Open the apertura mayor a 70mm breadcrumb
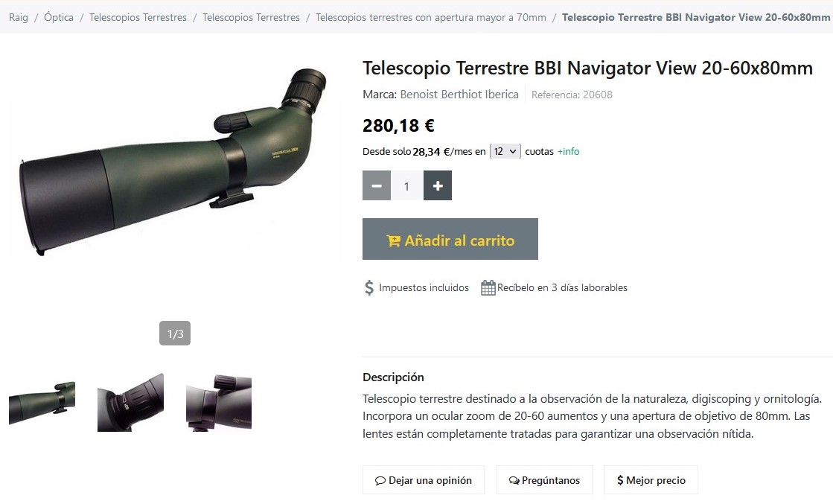This screenshot has height=504, width=833. click(431, 18)
